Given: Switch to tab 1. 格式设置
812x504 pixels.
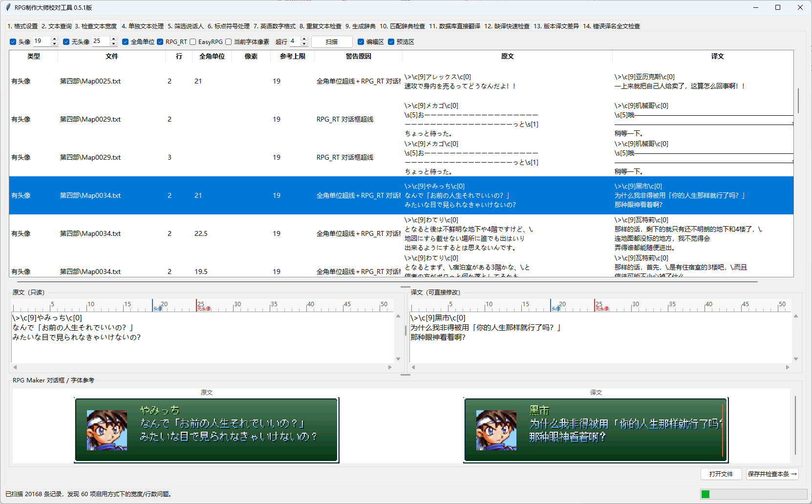Looking at the screenshot, I should click(x=22, y=26).
